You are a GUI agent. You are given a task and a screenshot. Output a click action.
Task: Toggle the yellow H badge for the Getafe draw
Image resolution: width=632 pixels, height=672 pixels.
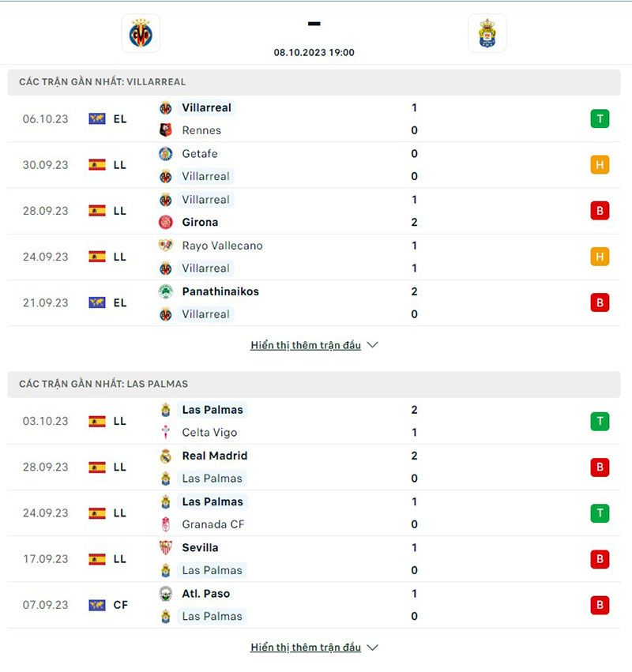pos(600,165)
